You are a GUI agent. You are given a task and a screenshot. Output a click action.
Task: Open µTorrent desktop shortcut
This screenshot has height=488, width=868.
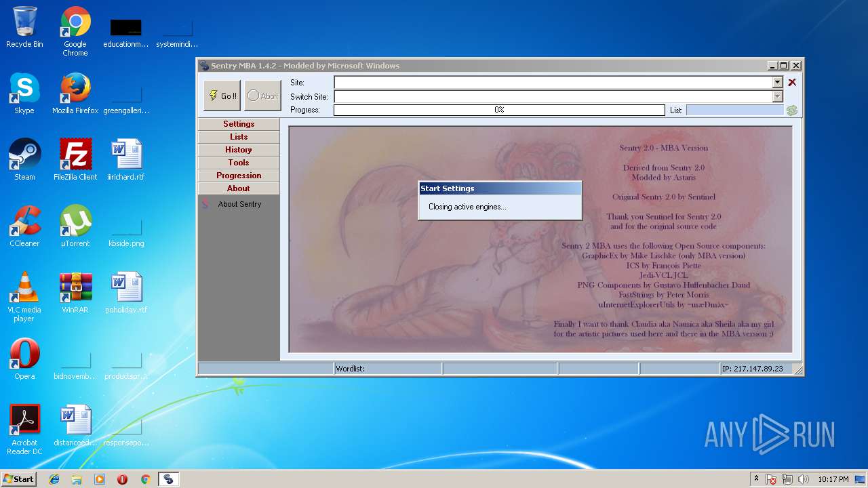[75, 226]
